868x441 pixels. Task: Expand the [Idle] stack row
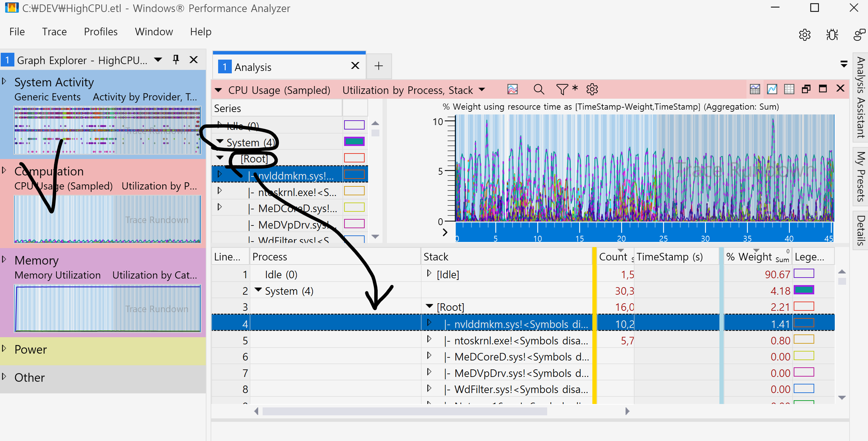pos(429,273)
